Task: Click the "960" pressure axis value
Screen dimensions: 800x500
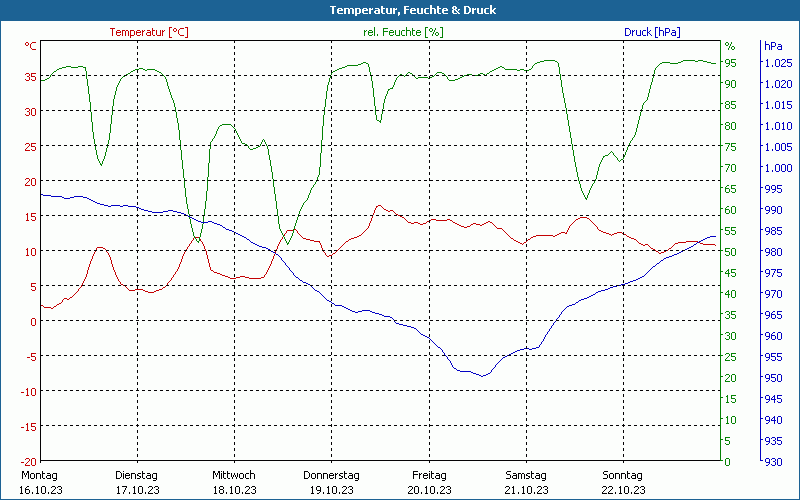Action: click(x=773, y=336)
